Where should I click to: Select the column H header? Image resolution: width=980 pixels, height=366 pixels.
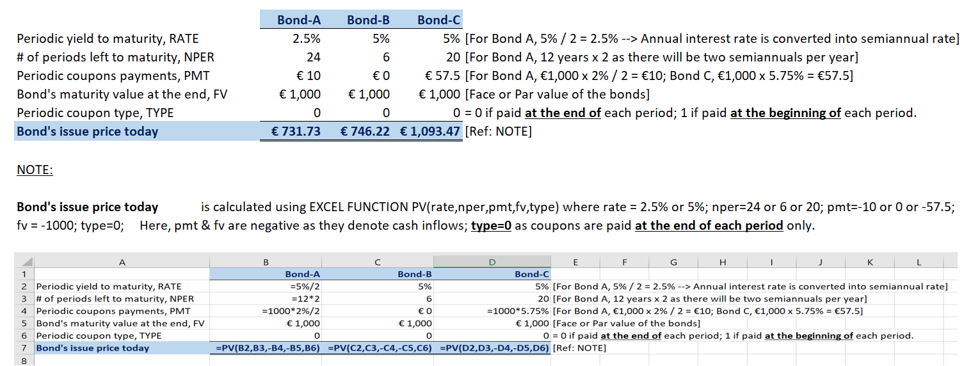(723, 262)
